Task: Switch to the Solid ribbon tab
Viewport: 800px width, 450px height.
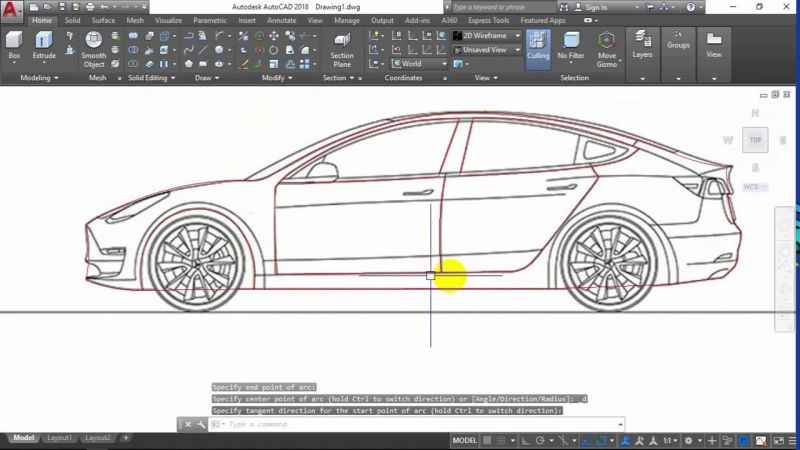Action: click(72, 20)
